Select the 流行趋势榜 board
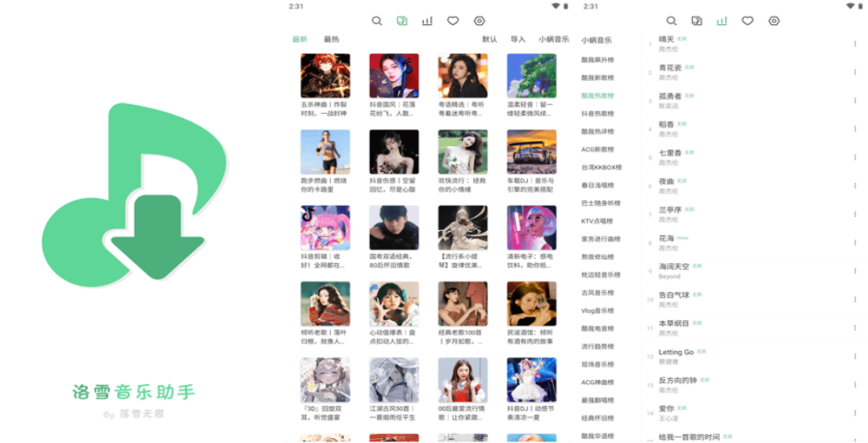This screenshot has width=868, height=443. pos(598,346)
